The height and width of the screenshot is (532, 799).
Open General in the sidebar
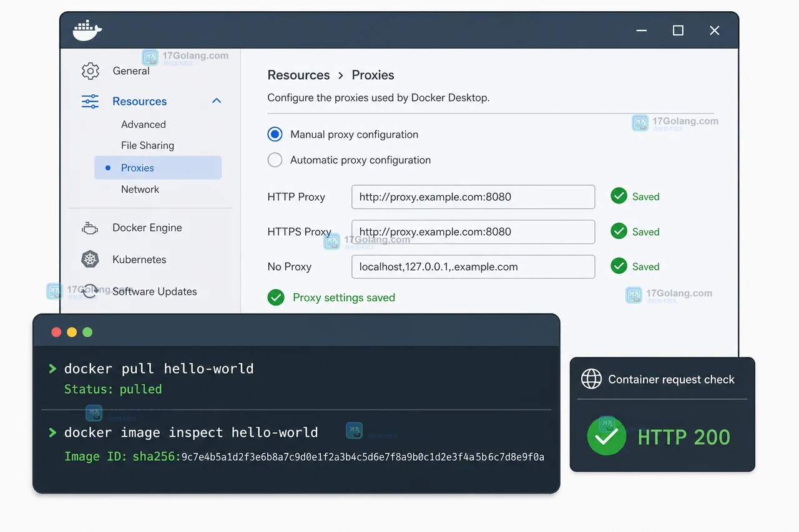[131, 71]
